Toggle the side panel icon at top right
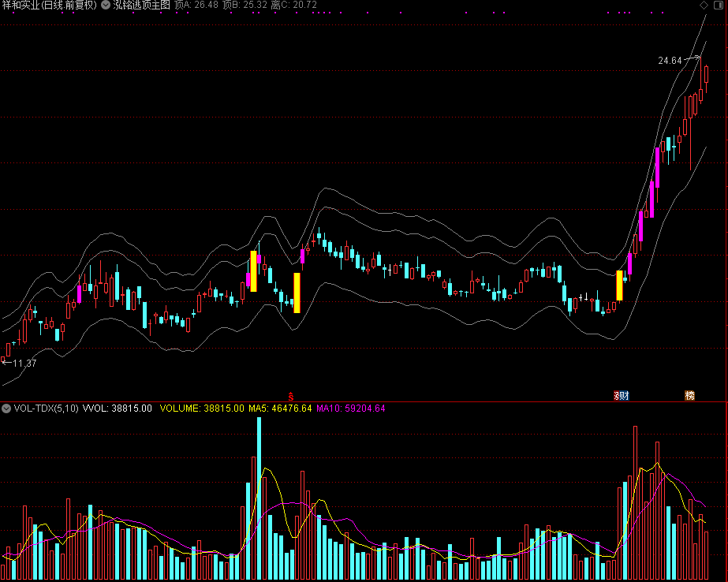Image resolution: width=728 pixels, height=582 pixels. (718, 5)
